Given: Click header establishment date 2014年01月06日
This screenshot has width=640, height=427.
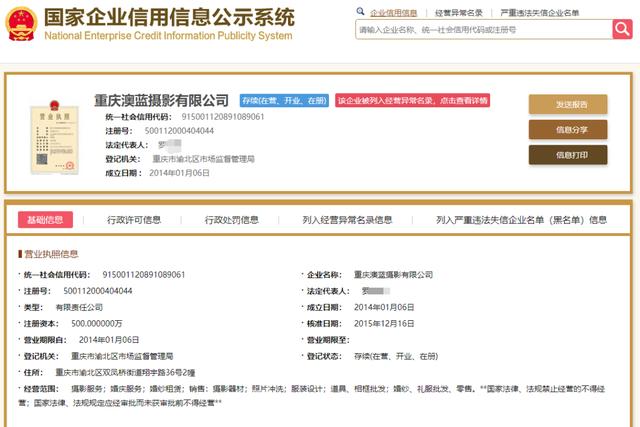Looking at the screenshot, I should pyautogui.click(x=179, y=173).
